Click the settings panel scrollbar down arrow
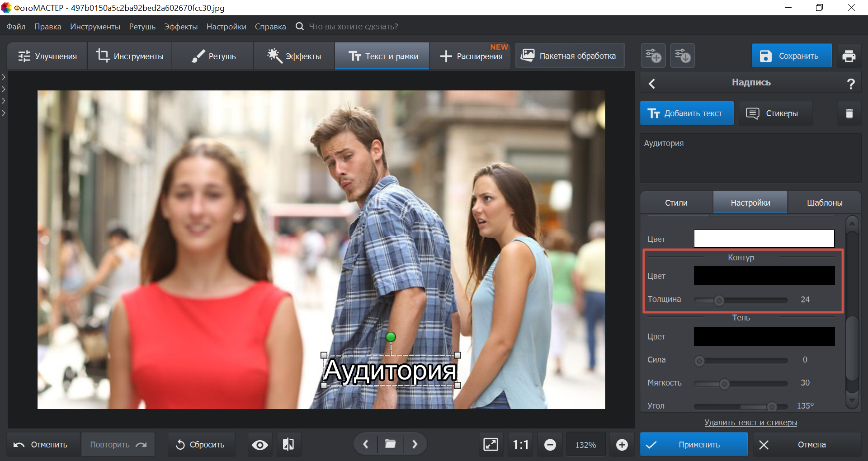Screen dimensions: 868x461 coord(852,400)
